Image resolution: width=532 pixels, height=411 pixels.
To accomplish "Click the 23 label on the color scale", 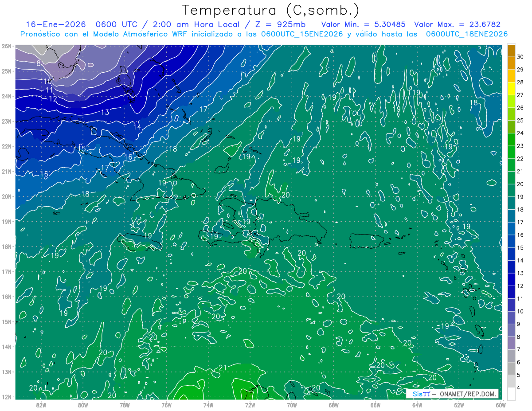I will tap(520, 146).
